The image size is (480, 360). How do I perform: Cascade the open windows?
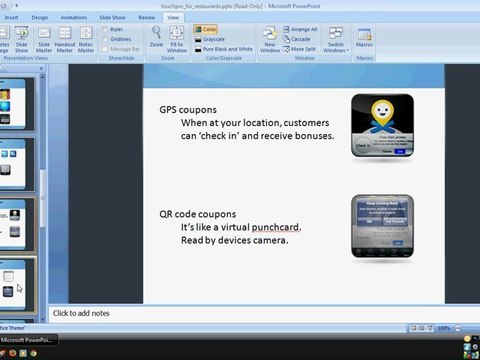[297, 39]
